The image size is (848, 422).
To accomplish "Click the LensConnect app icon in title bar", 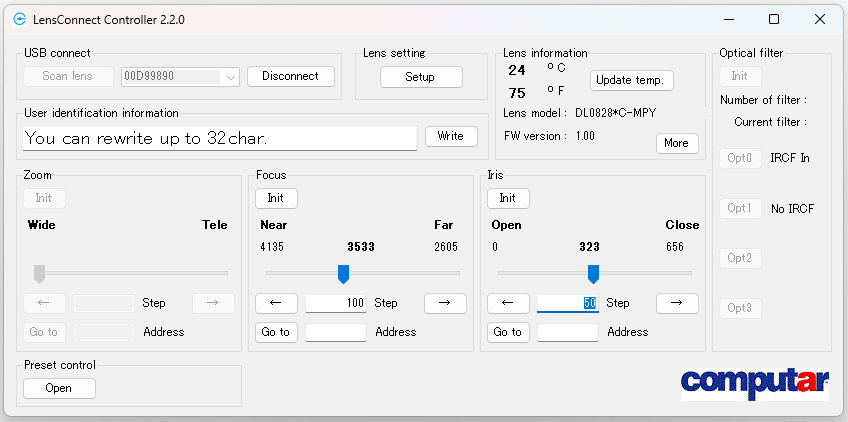I will [x=19, y=19].
